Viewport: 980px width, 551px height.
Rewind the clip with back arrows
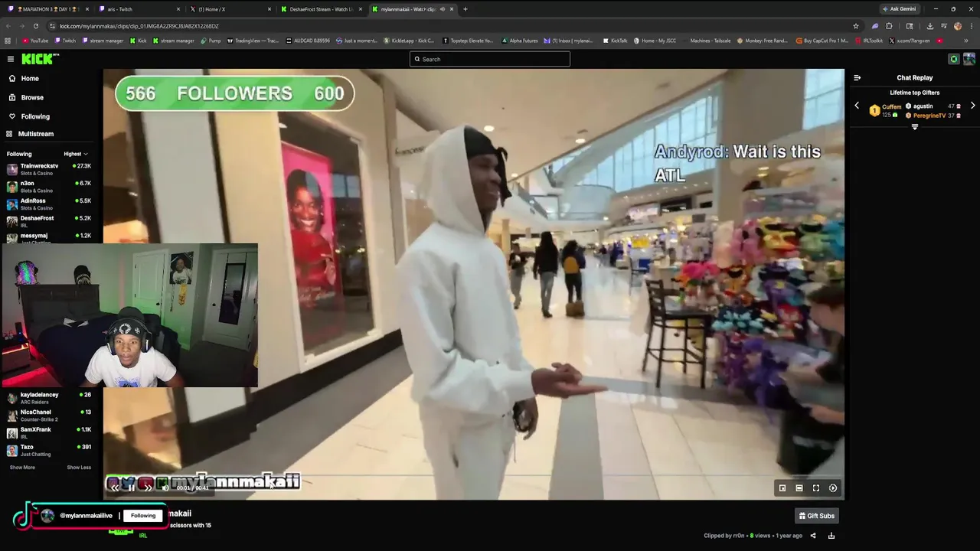(115, 487)
